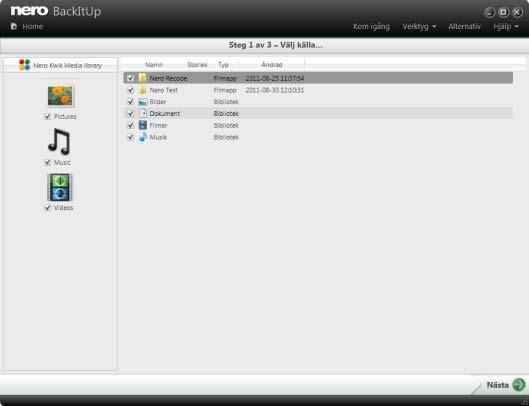Click the Filmer library icon
The width and height of the screenshot is (529, 406).
click(x=143, y=125)
